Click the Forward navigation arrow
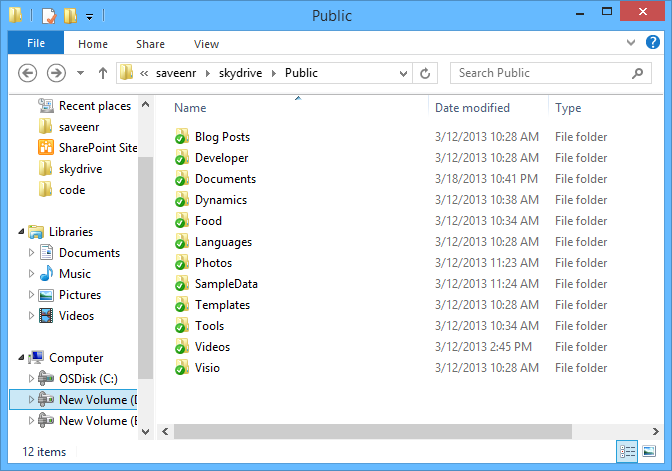This screenshot has height=471, width=672. click(57, 73)
